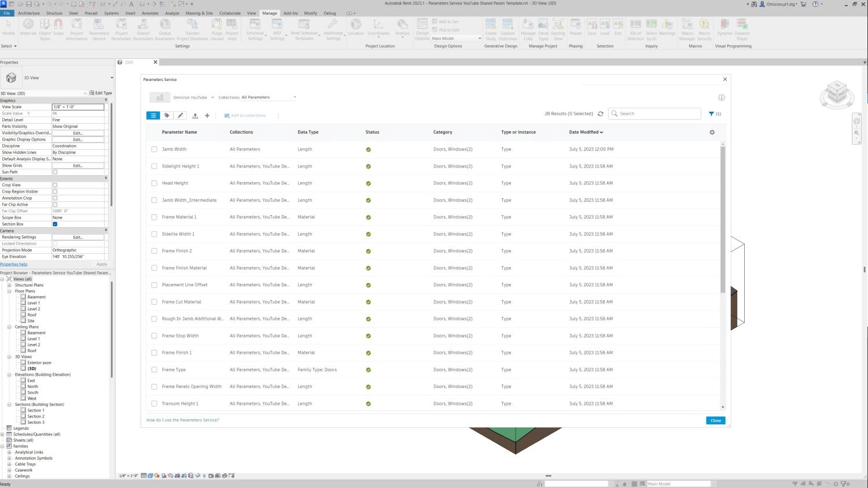Select the Frame Material 1 row checkbox
868x488 pixels.
point(154,217)
